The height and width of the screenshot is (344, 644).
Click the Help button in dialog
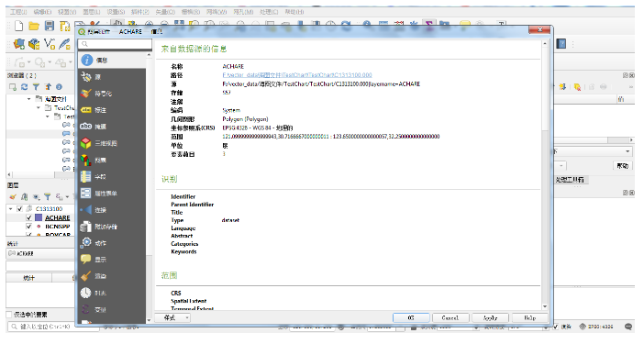pyautogui.click(x=530, y=317)
